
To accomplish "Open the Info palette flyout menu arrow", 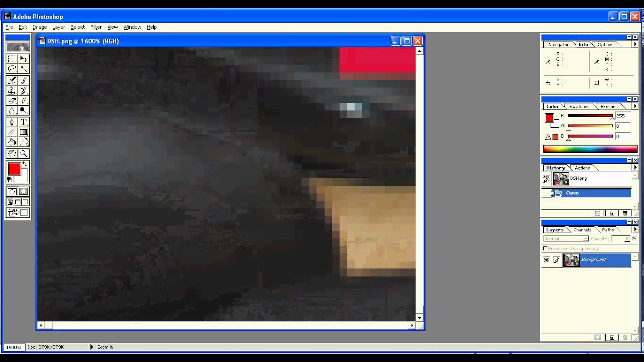I will [x=635, y=44].
